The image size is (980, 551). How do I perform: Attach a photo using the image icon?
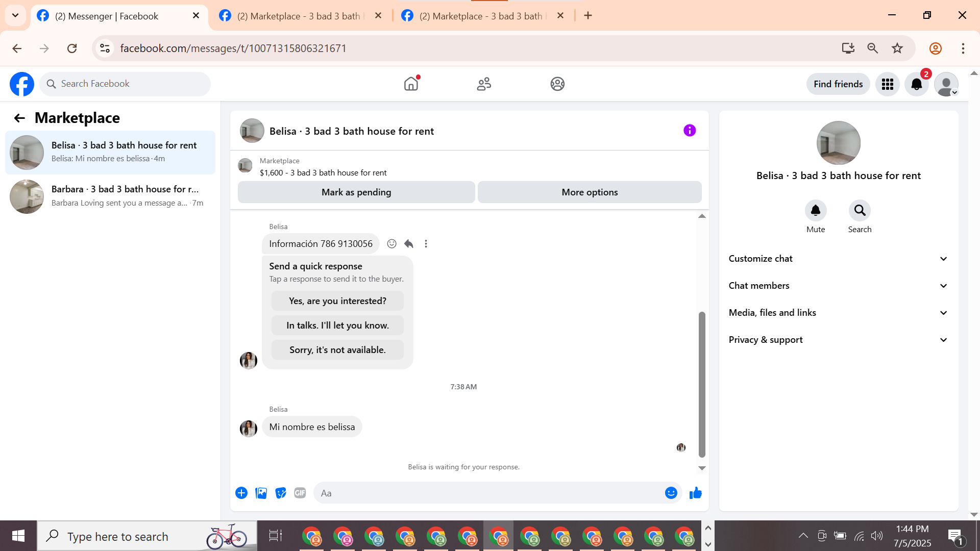point(261,493)
